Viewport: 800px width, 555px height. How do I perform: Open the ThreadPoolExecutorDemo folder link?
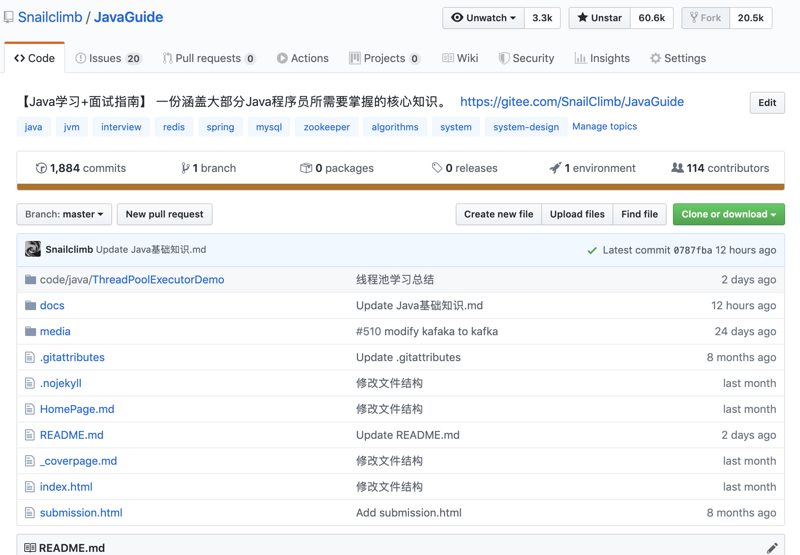[x=158, y=280]
